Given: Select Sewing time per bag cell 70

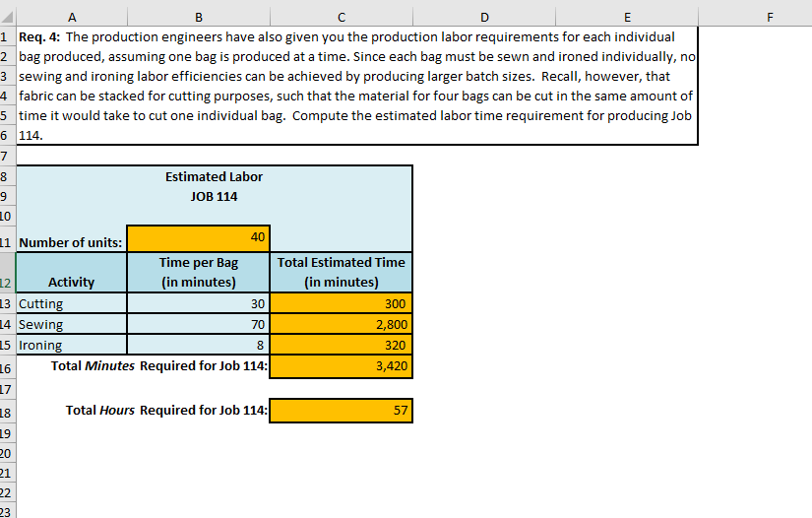Looking at the screenshot, I should (199, 324).
